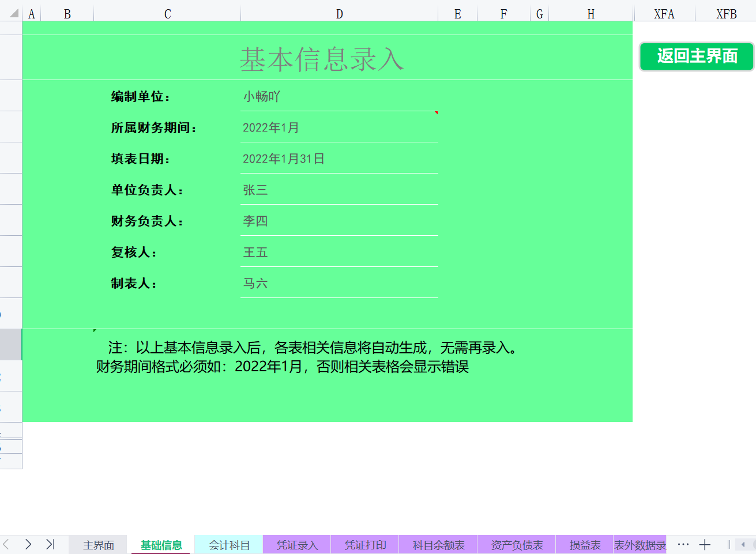Open the 资产负债表 sheet tab

516,544
